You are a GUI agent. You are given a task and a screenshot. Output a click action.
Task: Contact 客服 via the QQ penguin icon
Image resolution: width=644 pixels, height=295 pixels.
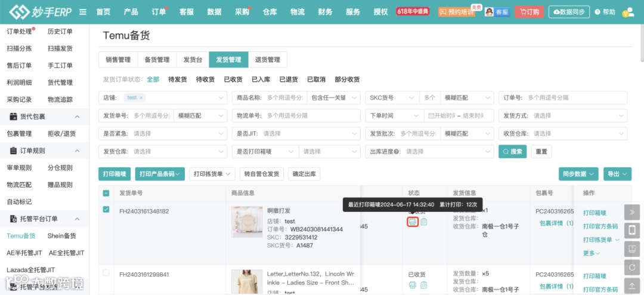497,12
